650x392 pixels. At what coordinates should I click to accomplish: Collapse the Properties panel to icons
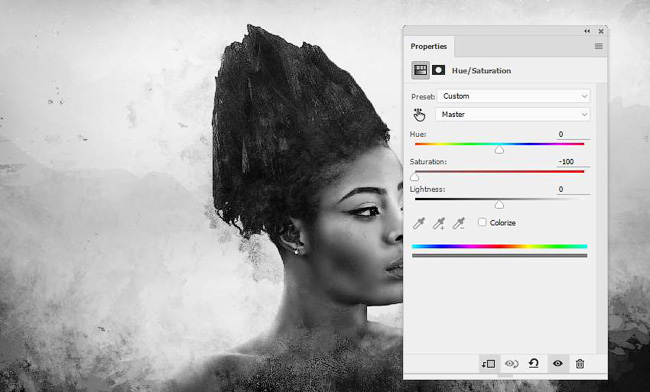[x=587, y=31]
